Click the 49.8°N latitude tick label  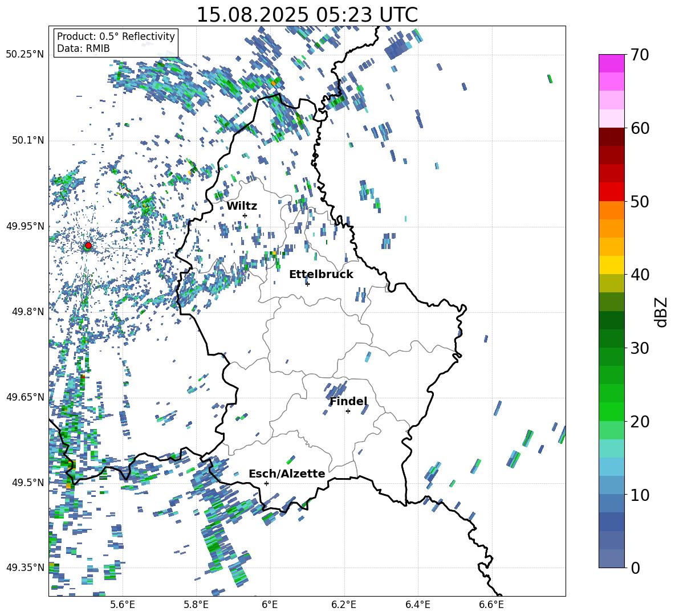[x=27, y=312]
